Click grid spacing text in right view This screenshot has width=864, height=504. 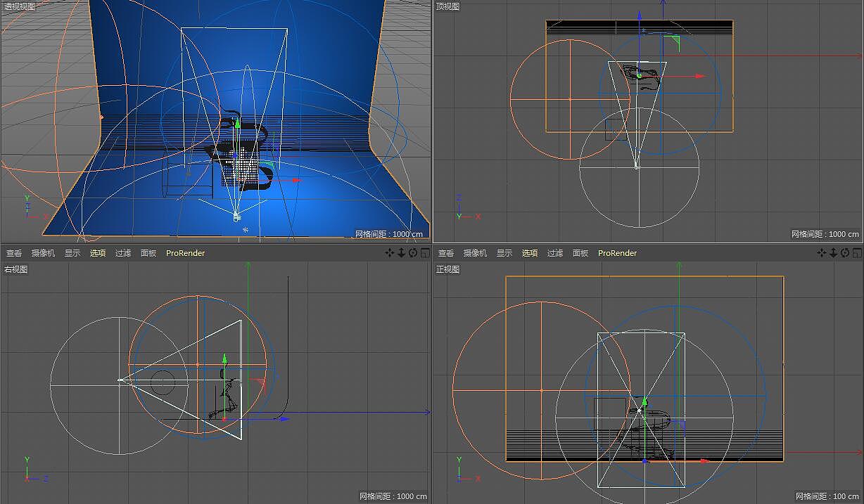393,496
